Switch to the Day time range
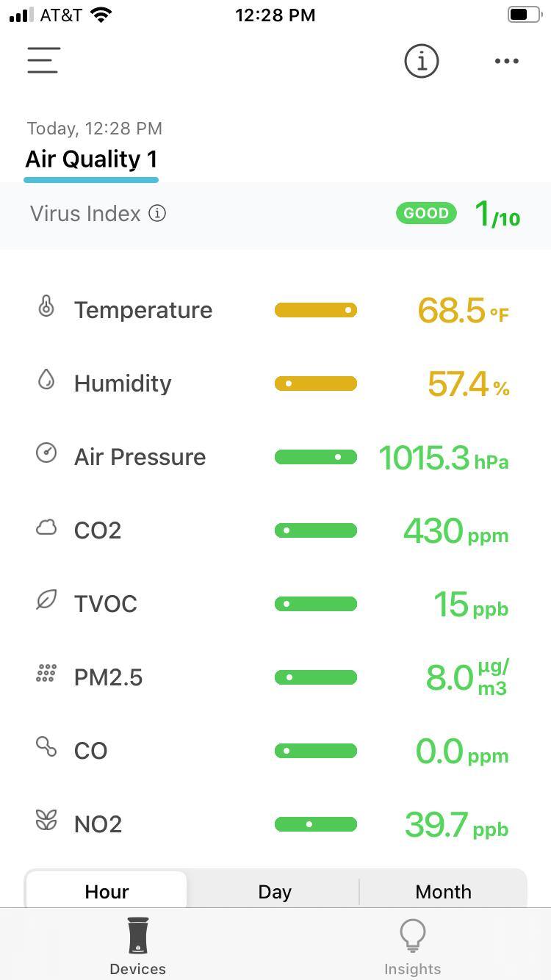The width and height of the screenshot is (551, 980). pos(275,891)
